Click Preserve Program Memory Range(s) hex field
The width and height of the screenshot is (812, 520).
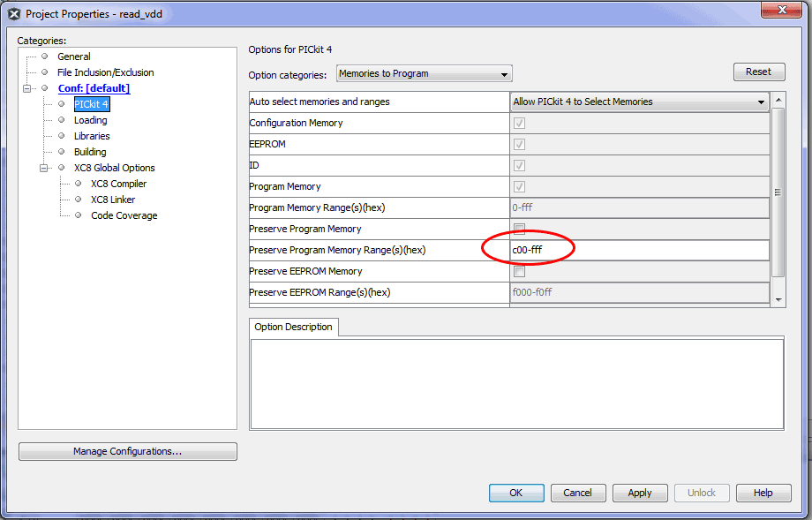click(x=640, y=250)
